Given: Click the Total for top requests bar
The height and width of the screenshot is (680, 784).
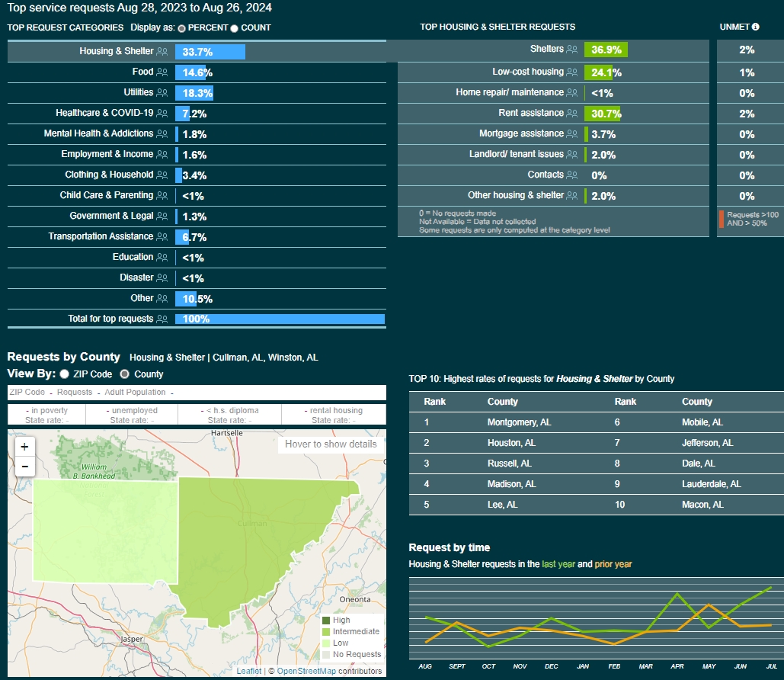Looking at the screenshot, I should [280, 319].
